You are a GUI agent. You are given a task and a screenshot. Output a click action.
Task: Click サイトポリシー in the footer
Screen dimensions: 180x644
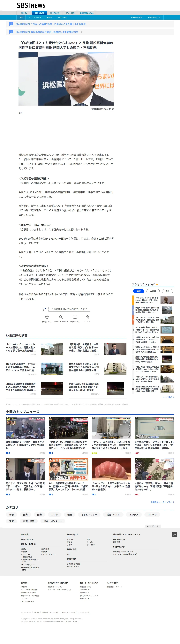pos(26,612)
